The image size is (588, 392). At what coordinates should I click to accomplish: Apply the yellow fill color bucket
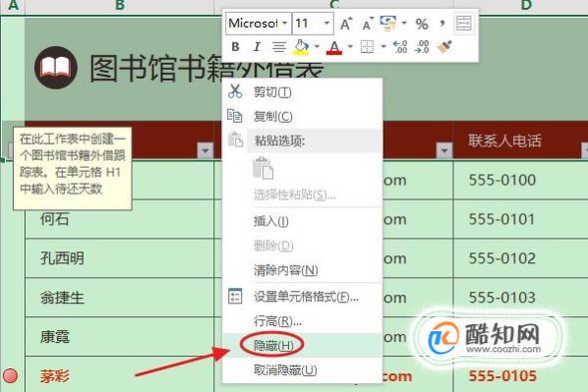click(x=301, y=47)
